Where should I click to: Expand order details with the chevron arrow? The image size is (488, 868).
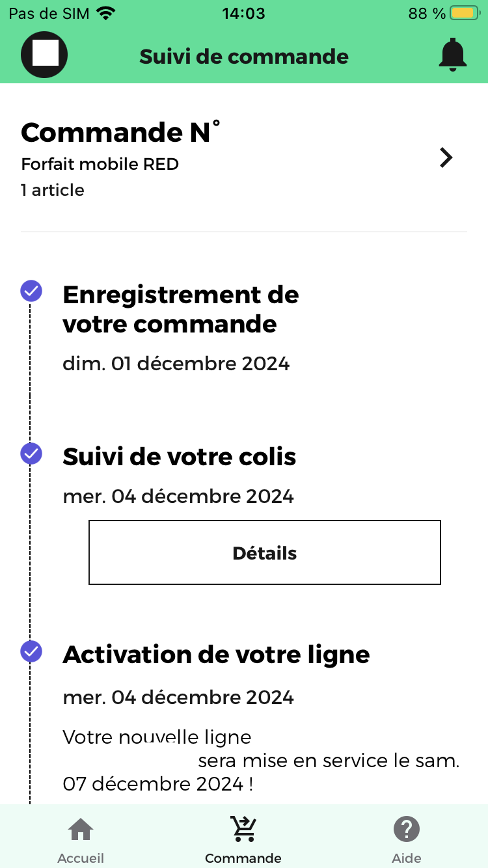[x=446, y=157]
